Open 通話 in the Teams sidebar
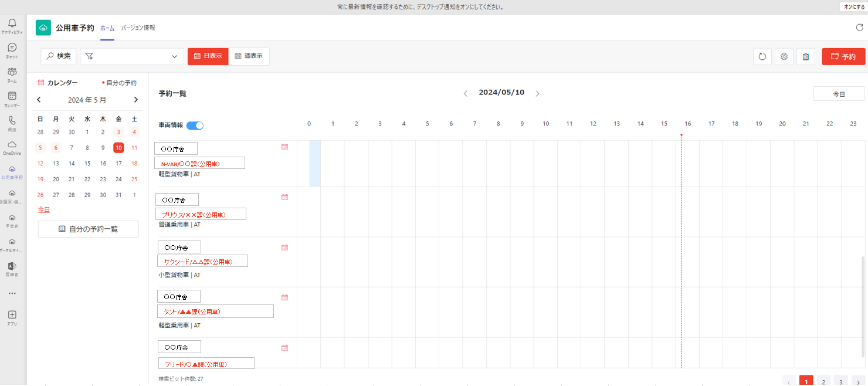868x386 pixels. (12, 123)
